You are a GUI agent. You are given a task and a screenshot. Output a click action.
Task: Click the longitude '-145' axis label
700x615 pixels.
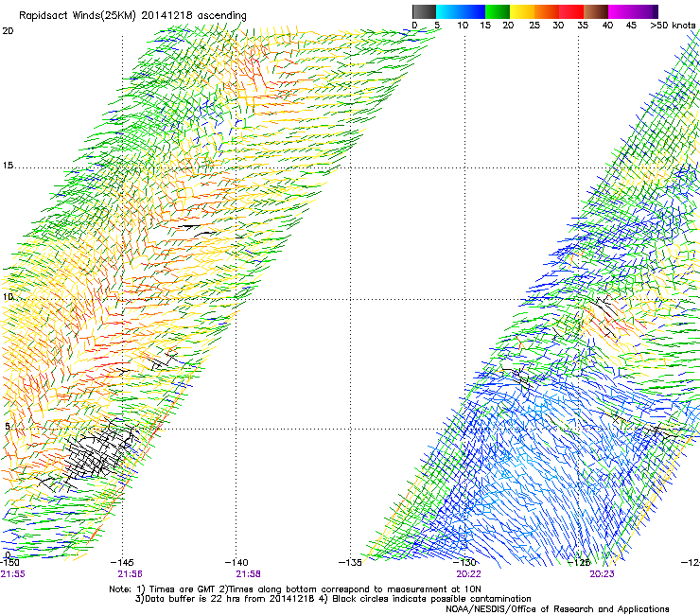(x=122, y=563)
